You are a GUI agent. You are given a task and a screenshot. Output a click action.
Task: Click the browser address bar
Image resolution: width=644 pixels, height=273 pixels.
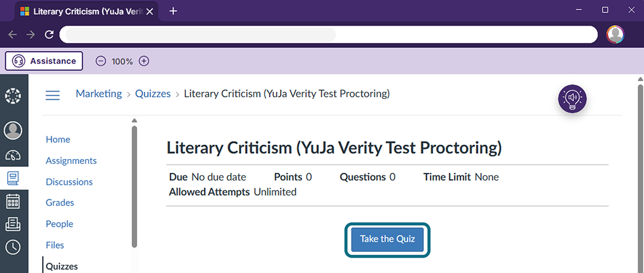tap(329, 35)
